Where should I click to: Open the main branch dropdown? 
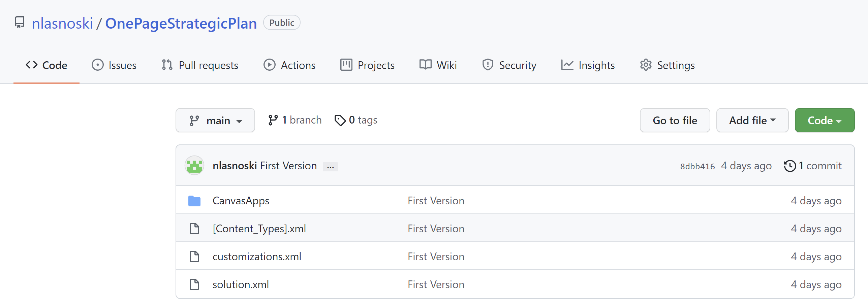coord(215,121)
